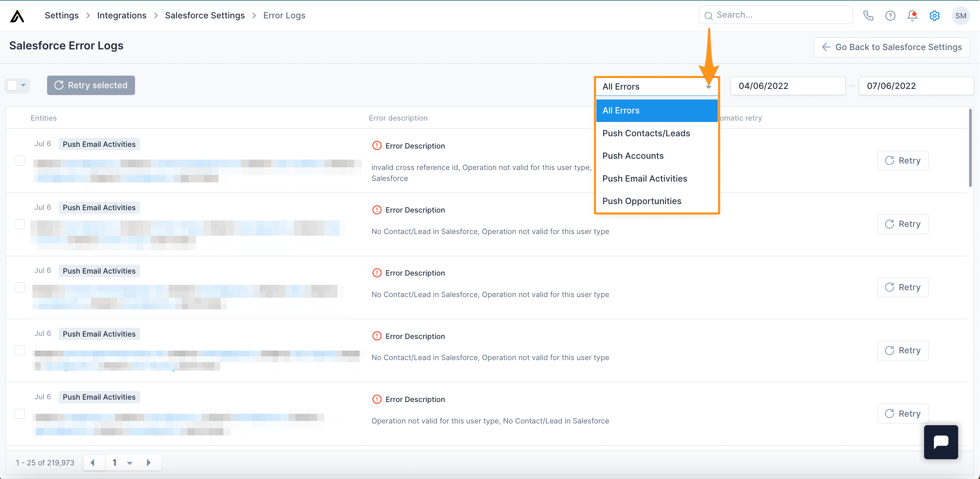The height and width of the screenshot is (479, 980).
Task: Choose All Errors from the filter list
Action: pyautogui.click(x=656, y=110)
